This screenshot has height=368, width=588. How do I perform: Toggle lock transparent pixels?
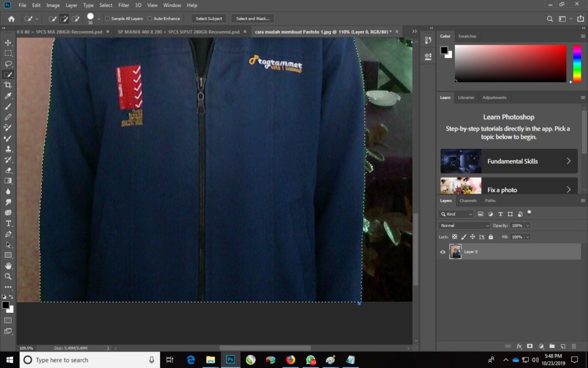(x=455, y=237)
